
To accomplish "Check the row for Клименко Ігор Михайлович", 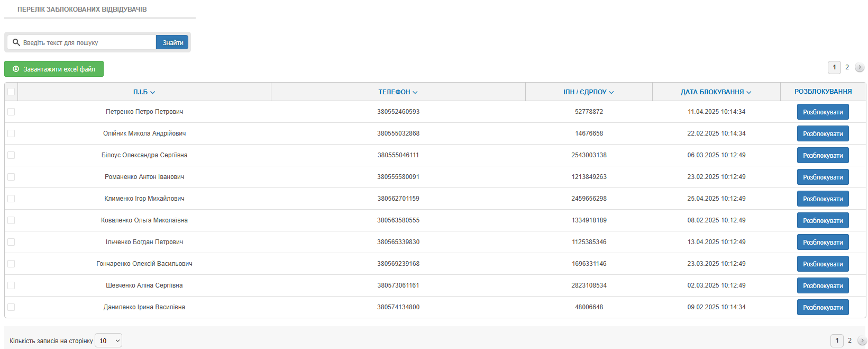I will point(11,199).
